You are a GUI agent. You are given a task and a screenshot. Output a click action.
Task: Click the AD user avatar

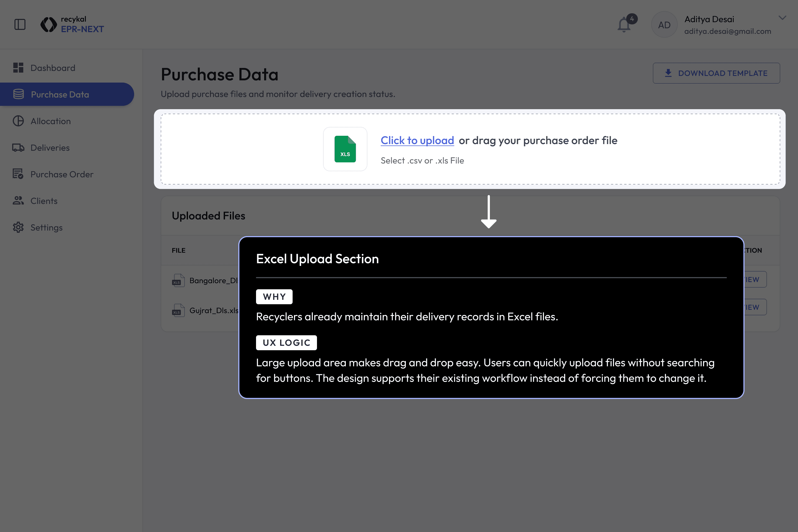664,25
